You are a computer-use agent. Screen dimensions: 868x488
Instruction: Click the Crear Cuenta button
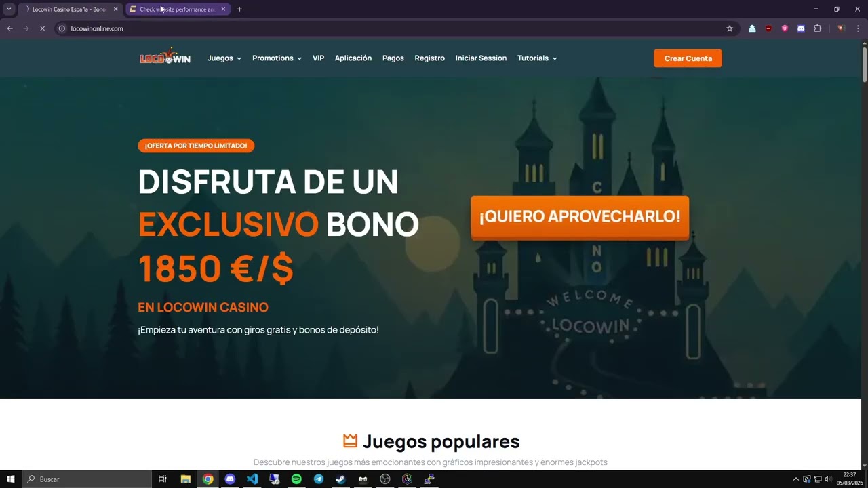[688, 58]
